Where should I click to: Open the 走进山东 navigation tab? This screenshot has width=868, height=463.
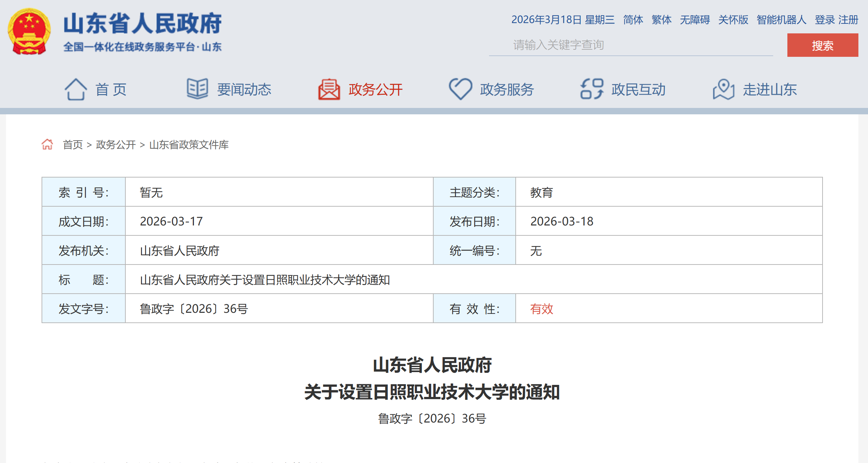coord(770,89)
